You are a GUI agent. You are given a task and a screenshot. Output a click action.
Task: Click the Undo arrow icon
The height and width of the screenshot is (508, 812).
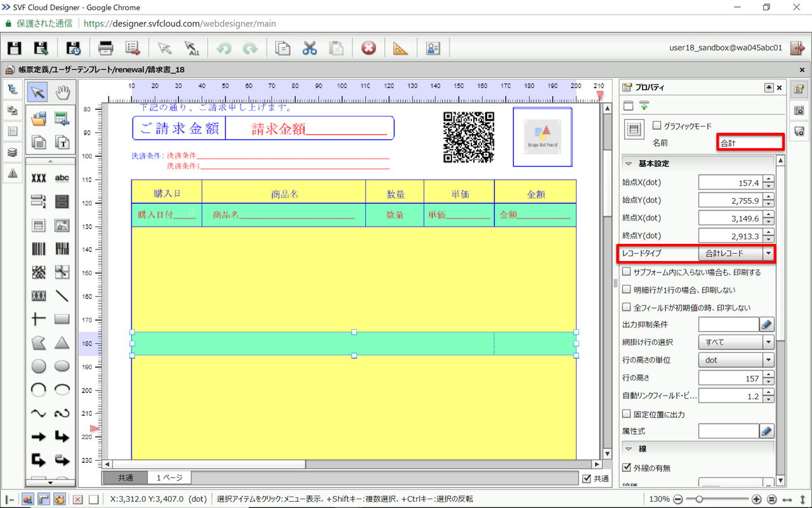223,48
